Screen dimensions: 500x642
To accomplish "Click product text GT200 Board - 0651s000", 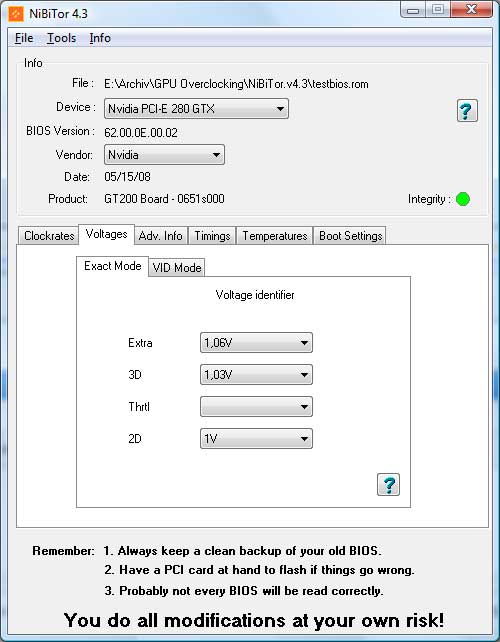I will pos(164,199).
